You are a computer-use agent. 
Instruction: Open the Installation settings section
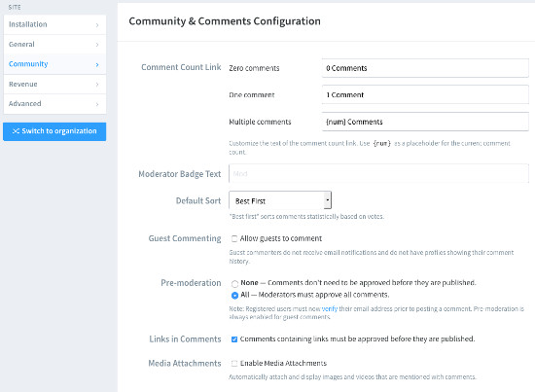tap(54, 24)
